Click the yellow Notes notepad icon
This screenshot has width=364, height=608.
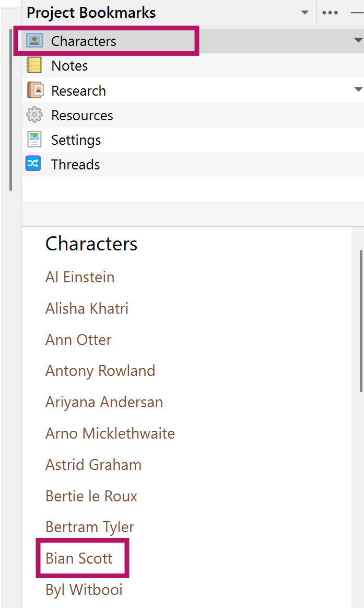[x=34, y=66]
